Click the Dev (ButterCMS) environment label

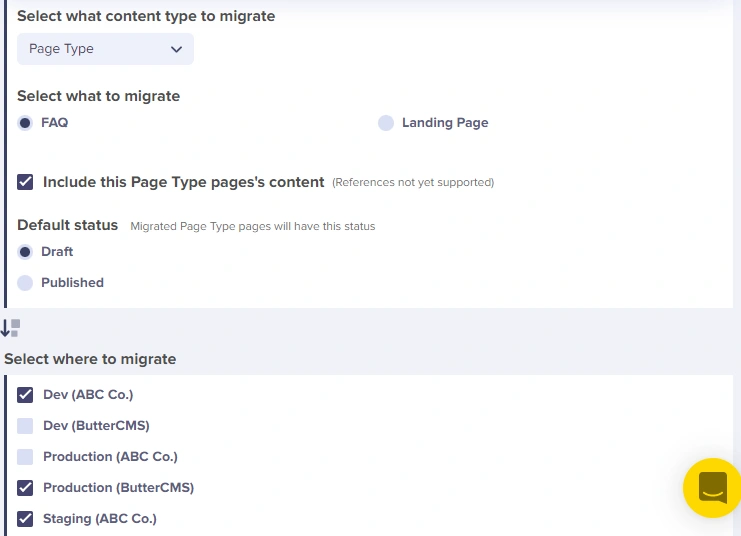96,426
